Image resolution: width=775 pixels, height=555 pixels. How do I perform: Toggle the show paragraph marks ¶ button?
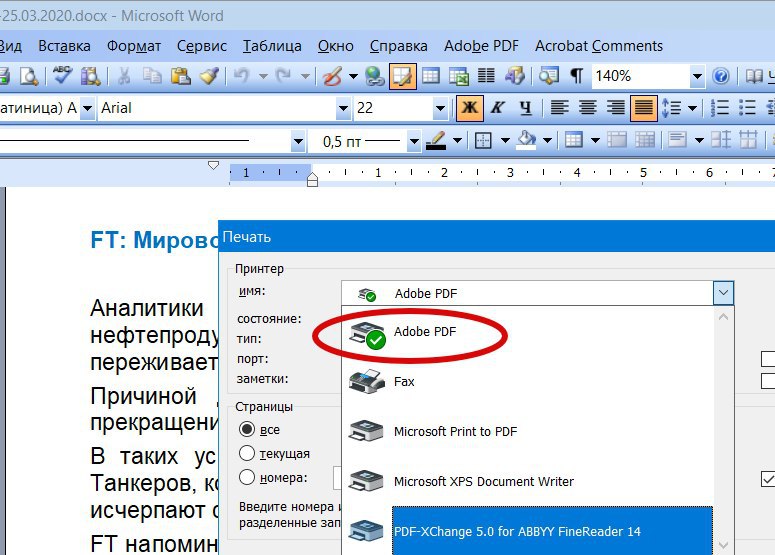[576, 76]
